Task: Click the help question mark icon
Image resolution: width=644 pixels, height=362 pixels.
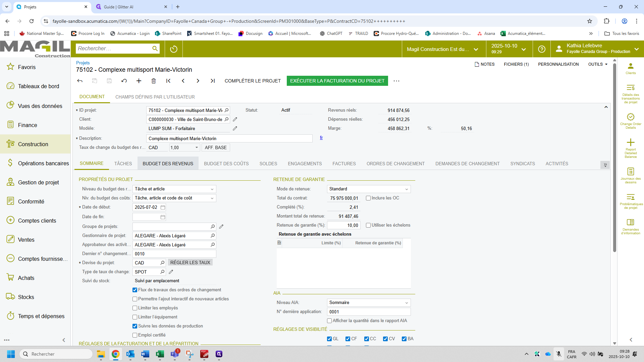Action: [541, 49]
